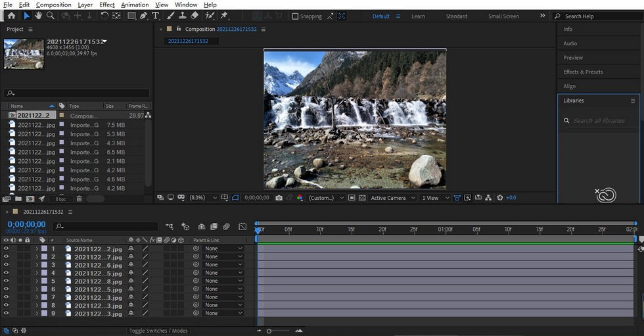Select the Hand tool
Image resolution: width=644 pixels, height=336 pixels.
coord(39,16)
